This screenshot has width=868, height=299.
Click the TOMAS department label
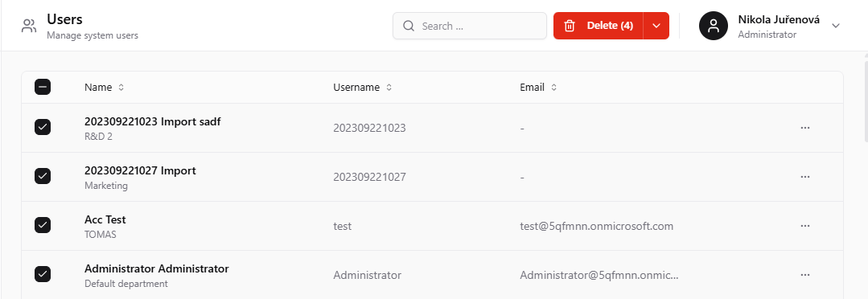(x=101, y=235)
